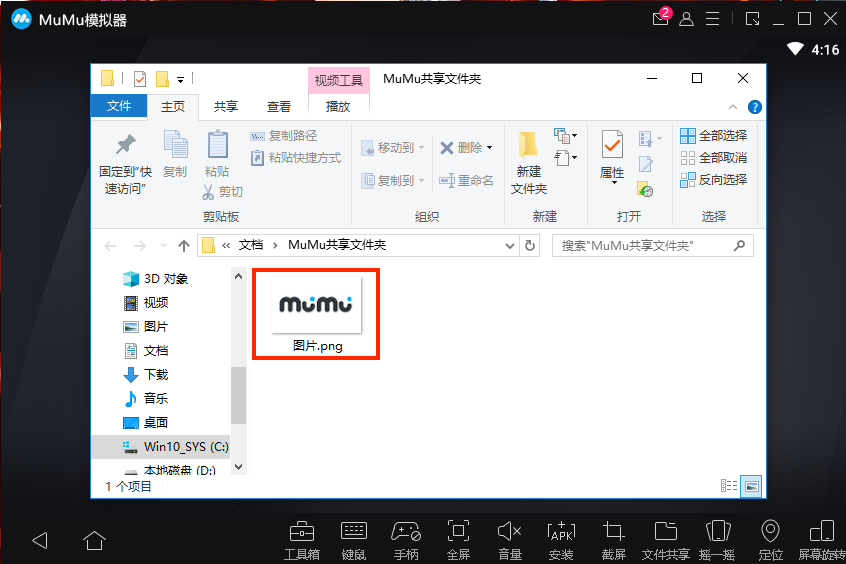The width and height of the screenshot is (846, 564).
Task: Invert the selection (反向选择)
Action: pos(713,180)
